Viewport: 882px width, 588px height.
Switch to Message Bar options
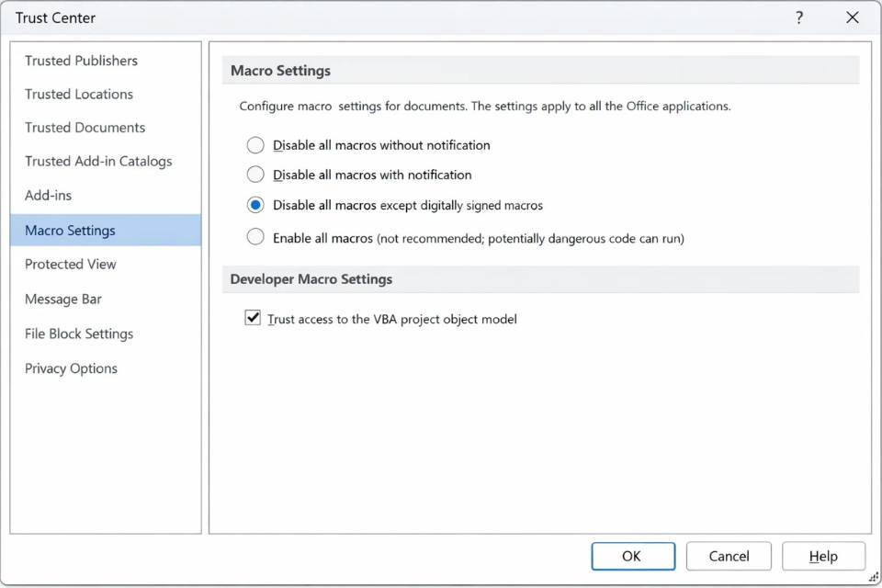click(x=63, y=299)
